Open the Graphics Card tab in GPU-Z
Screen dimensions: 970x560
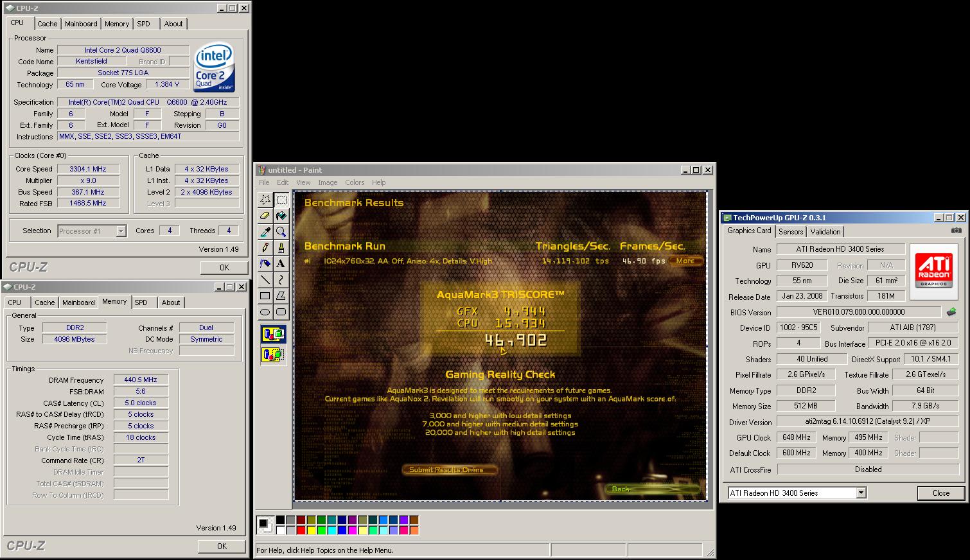[x=749, y=231]
